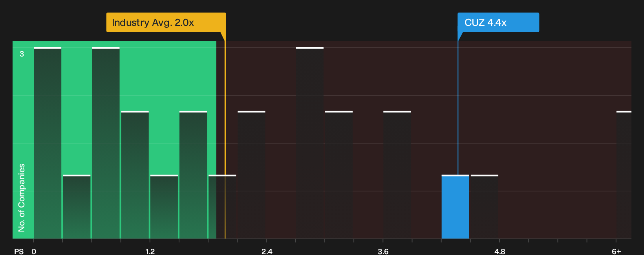Select the "6+" x-axis label
644x255 pixels.
point(617,251)
